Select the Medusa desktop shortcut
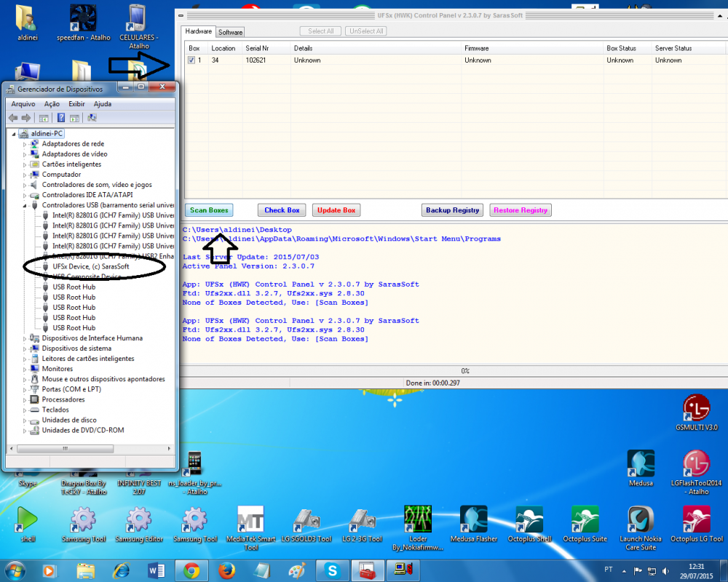The height and width of the screenshot is (582, 728). (x=641, y=469)
